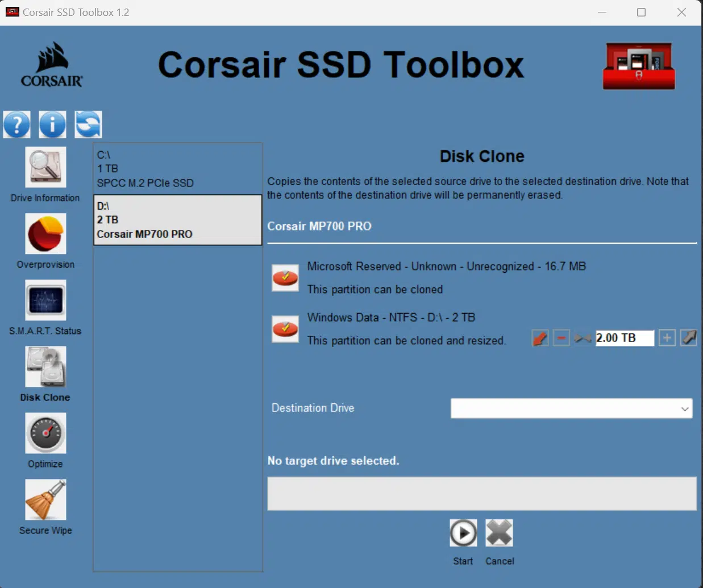Decrease partition size with minus button
Image resolution: width=703 pixels, height=588 pixels.
pyautogui.click(x=561, y=338)
